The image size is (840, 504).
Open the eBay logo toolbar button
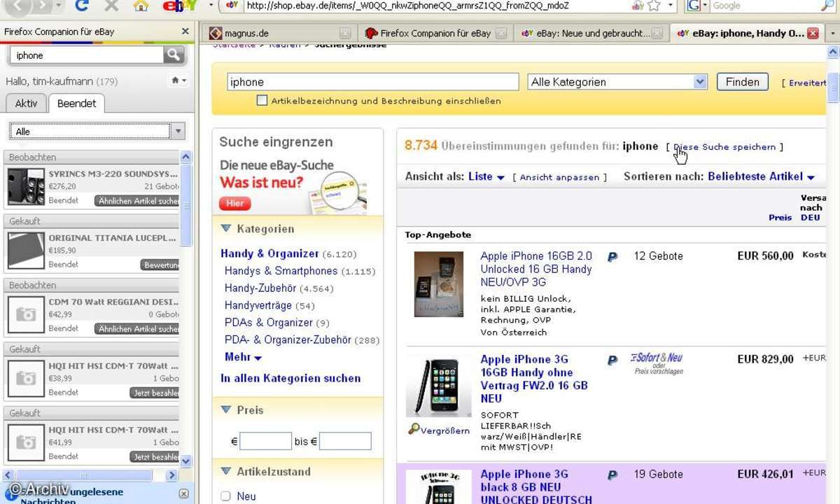[178, 6]
